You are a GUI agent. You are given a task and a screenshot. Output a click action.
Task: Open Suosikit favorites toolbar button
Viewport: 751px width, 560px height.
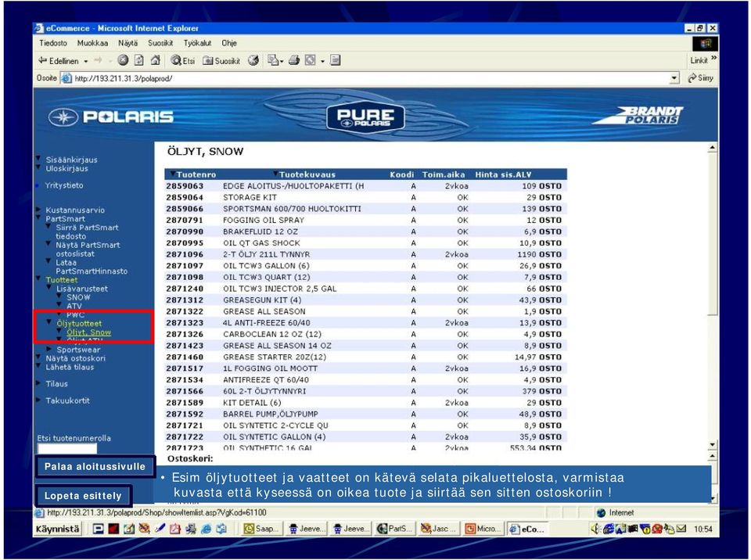[x=221, y=61]
